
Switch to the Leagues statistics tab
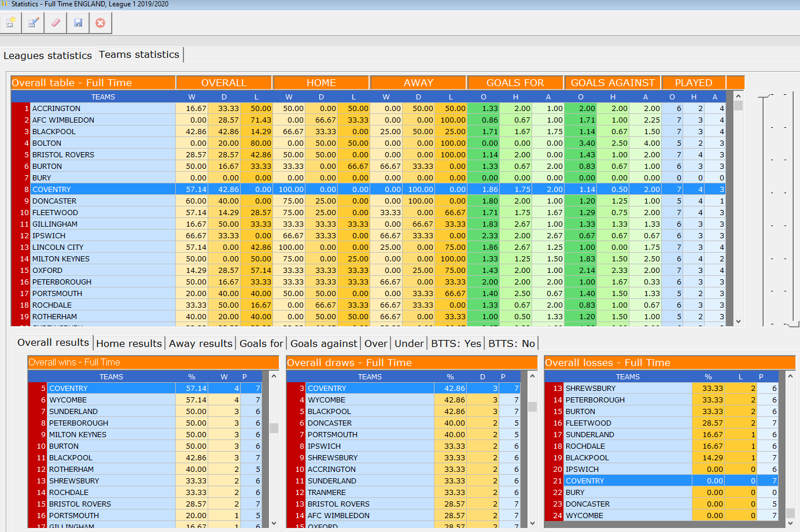pyautogui.click(x=47, y=56)
